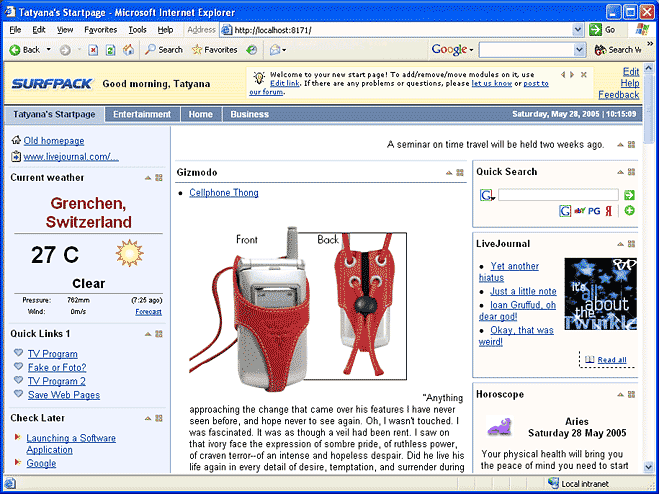Click the History toolbar icon
The image size is (659, 494).
(x=252, y=50)
